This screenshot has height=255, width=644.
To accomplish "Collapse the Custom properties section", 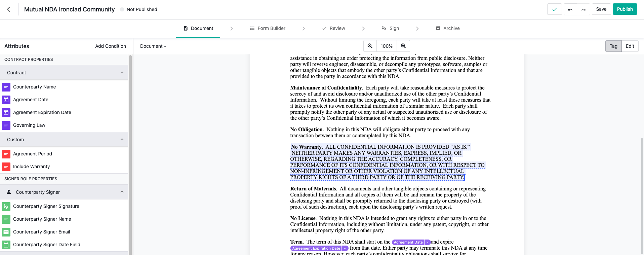I will [x=122, y=140].
